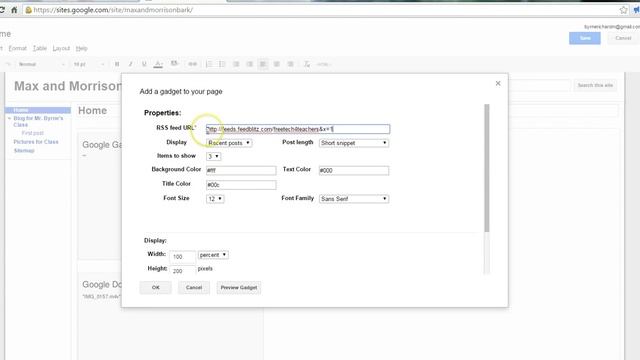640x360 pixels.
Task: Open the Display Recent posts dropdown
Action: [229, 143]
